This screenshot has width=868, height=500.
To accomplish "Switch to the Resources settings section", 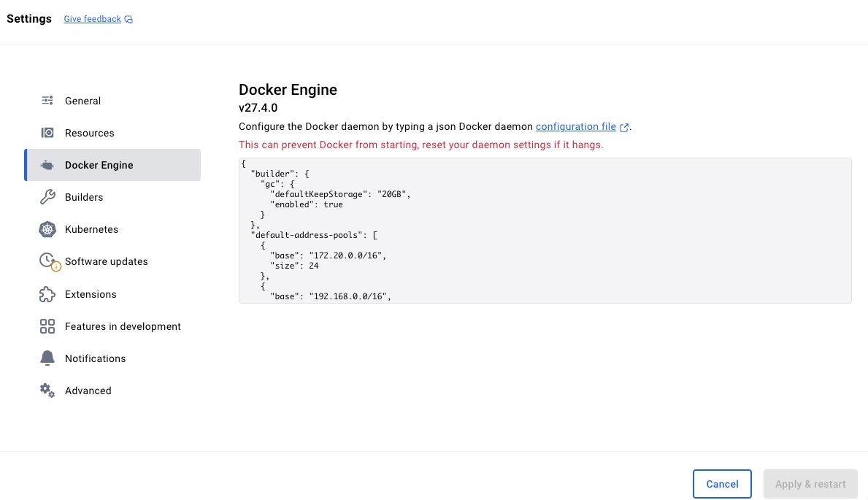I will click(x=89, y=132).
